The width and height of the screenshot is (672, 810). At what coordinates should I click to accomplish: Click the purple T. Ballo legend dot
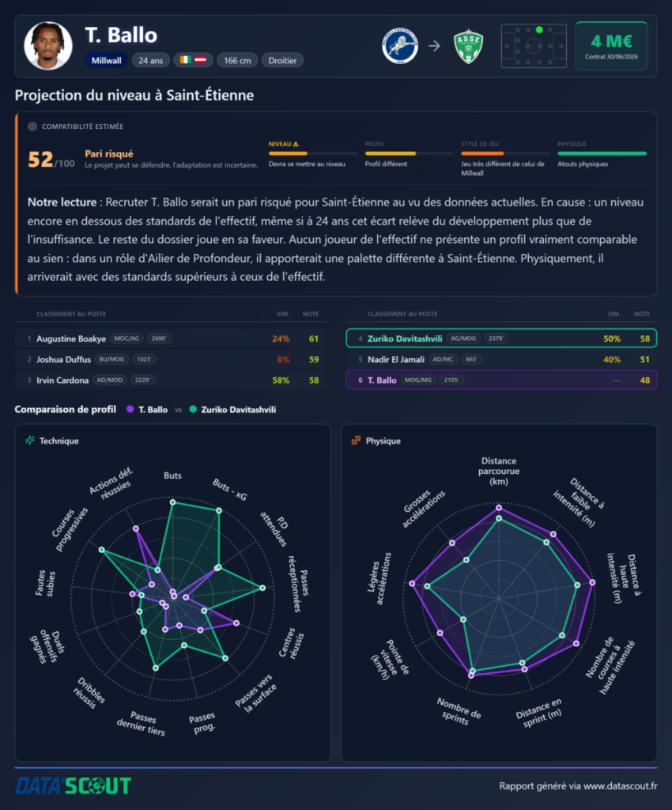point(130,409)
